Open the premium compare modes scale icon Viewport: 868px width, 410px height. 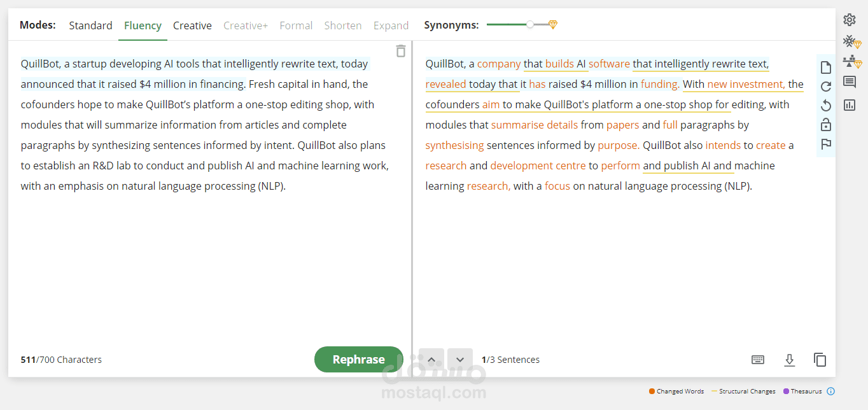coord(851,62)
